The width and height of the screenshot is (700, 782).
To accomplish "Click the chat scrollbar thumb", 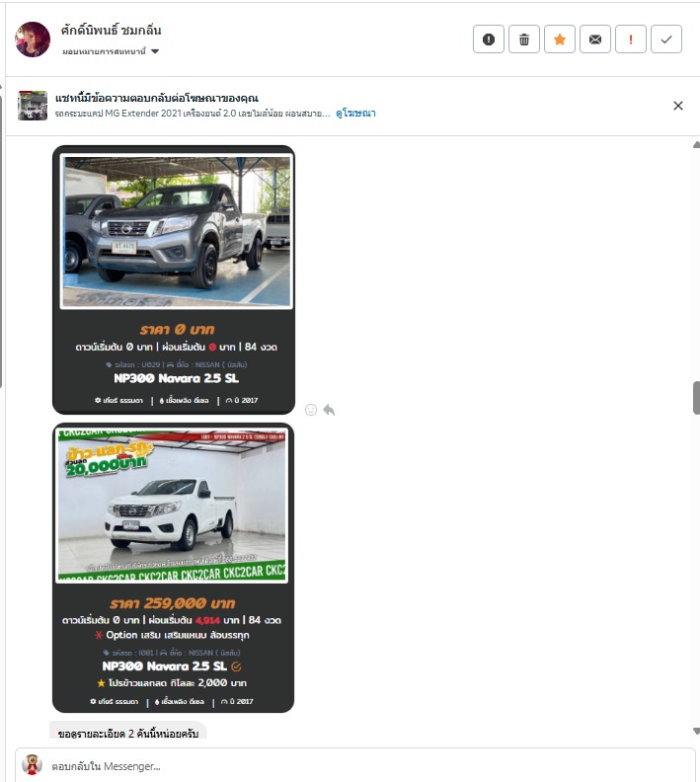I will [696, 398].
